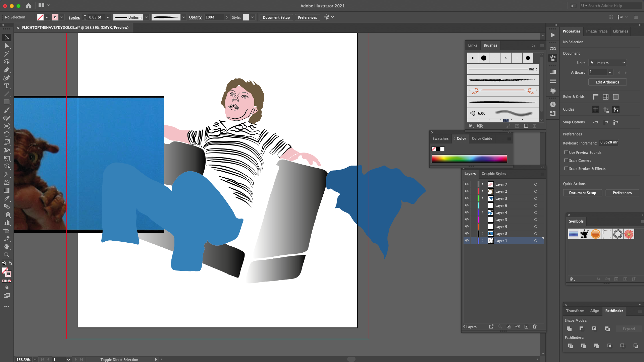Click Document Setup in control bar
This screenshot has width=644, height=362.
pos(276,17)
